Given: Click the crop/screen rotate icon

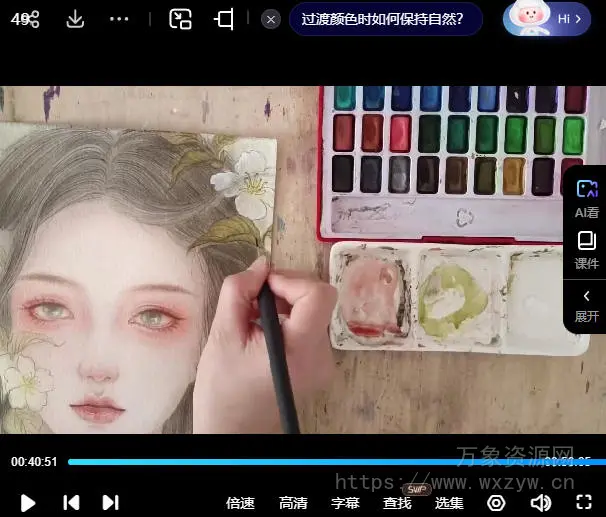Looking at the screenshot, I should [225, 19].
